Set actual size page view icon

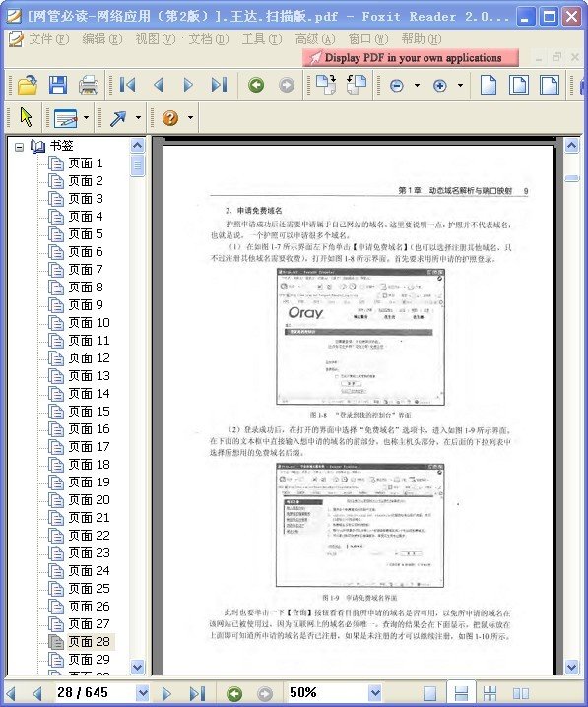(489, 85)
